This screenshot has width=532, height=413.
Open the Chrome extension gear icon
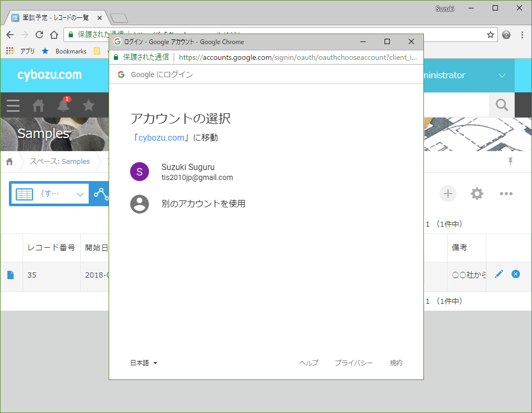coord(506,35)
